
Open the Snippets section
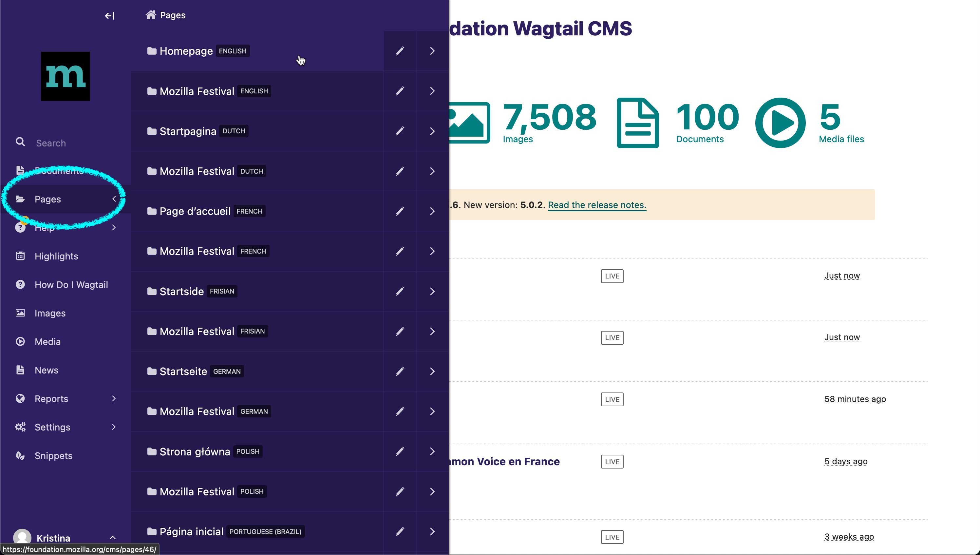coord(53,455)
